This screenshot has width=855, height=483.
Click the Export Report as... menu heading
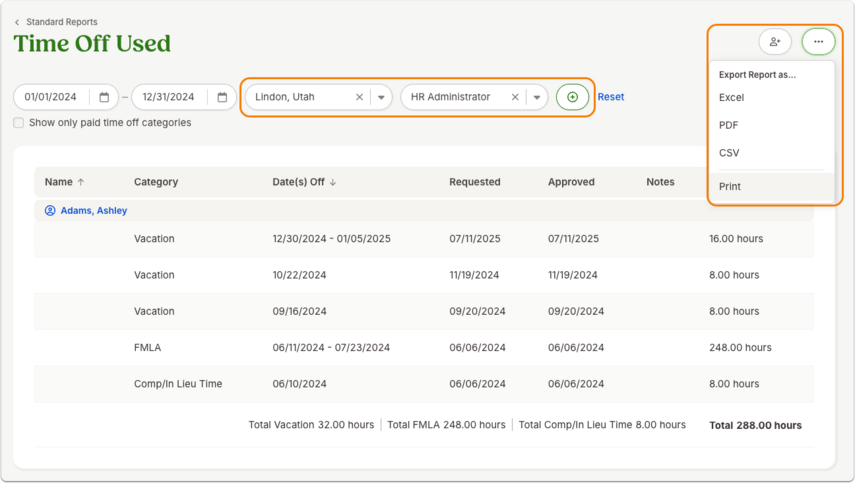click(757, 75)
